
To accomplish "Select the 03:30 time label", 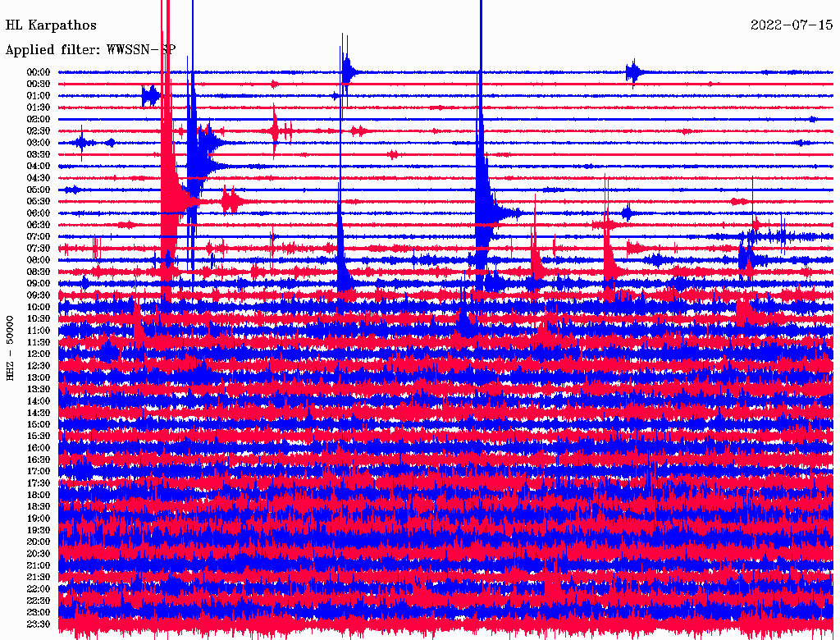I will [39, 154].
